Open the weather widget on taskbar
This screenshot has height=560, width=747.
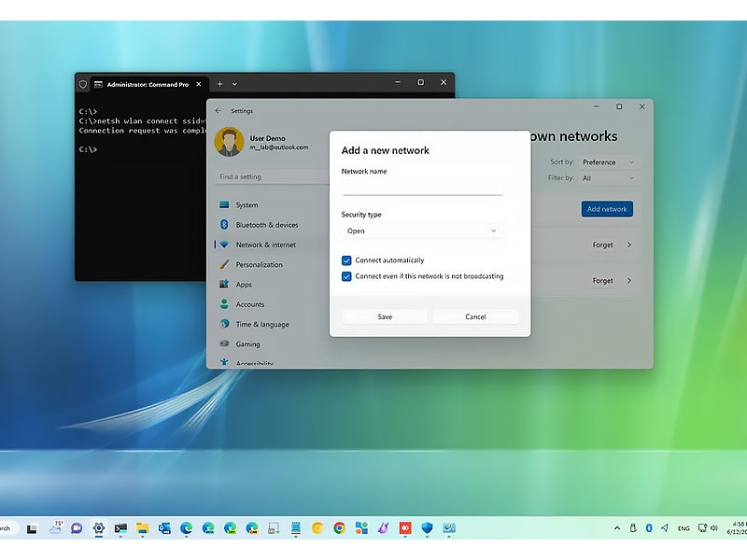(55, 527)
